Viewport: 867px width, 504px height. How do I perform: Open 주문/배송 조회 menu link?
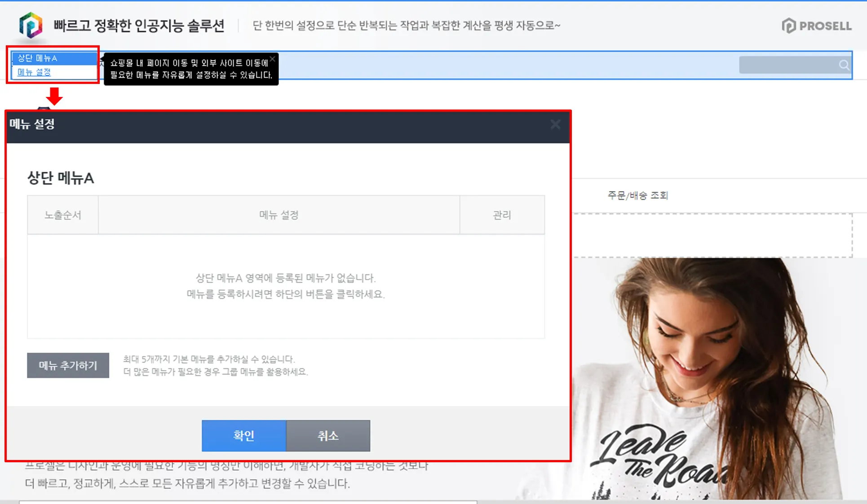(x=637, y=195)
